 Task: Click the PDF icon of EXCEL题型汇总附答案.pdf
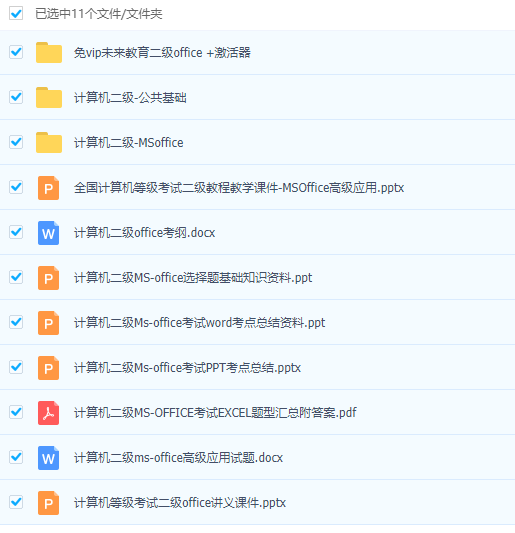coord(49,413)
